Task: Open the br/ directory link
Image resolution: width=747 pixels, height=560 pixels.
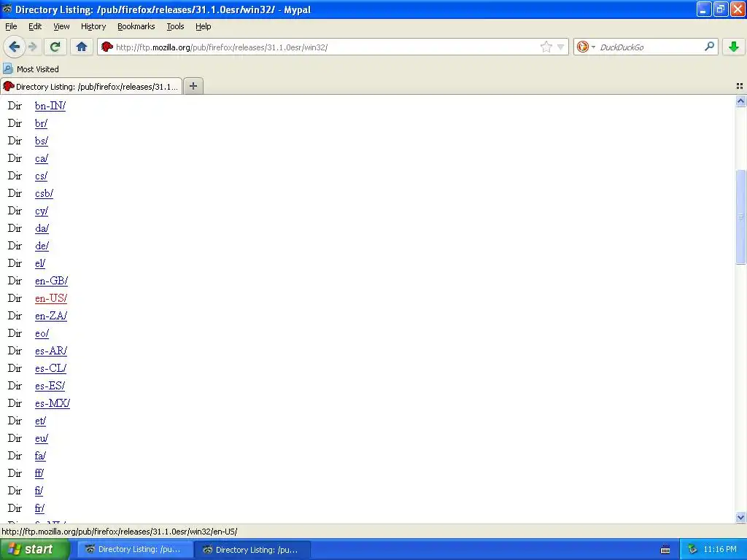Action: click(41, 123)
